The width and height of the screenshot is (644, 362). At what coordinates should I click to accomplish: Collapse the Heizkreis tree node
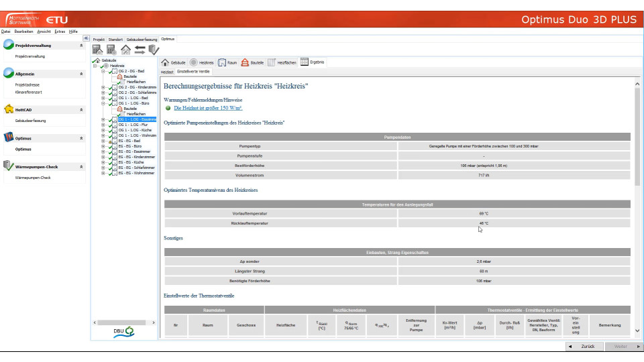95,66
